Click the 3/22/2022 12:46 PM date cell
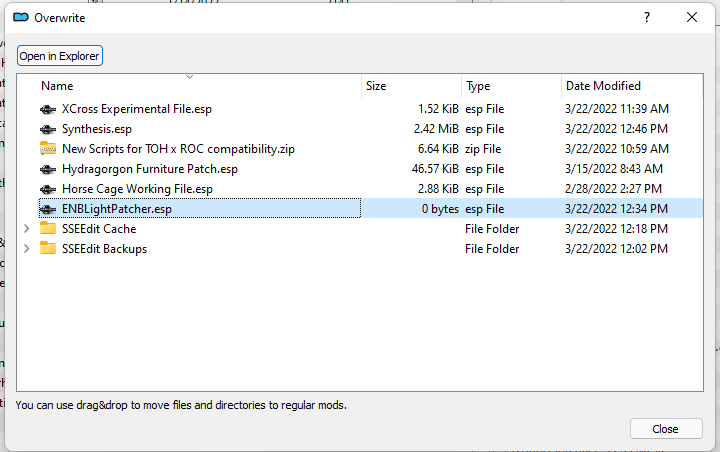This screenshot has width=720, height=452. (x=616, y=129)
